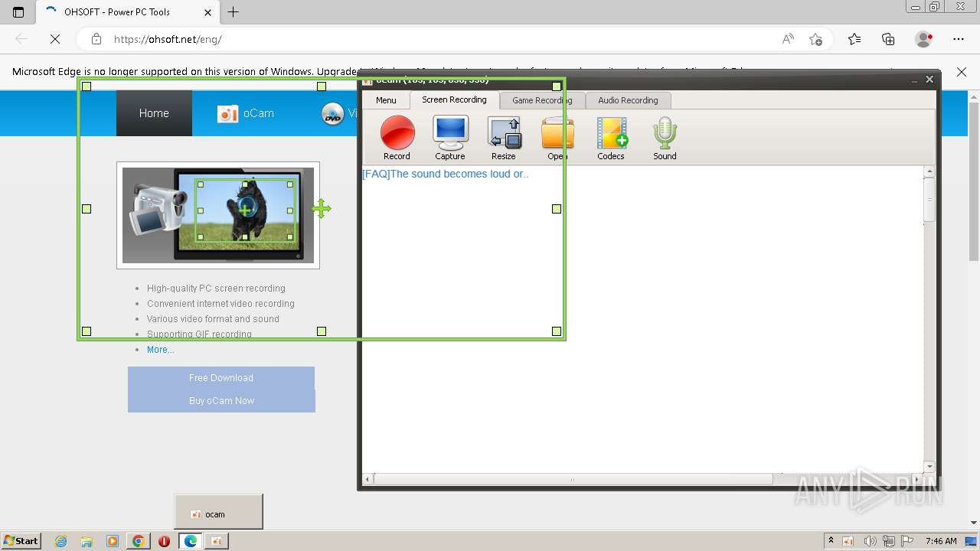Go to the Home page on the OHSOFT site
The height and width of the screenshot is (551, 980).
(x=154, y=113)
